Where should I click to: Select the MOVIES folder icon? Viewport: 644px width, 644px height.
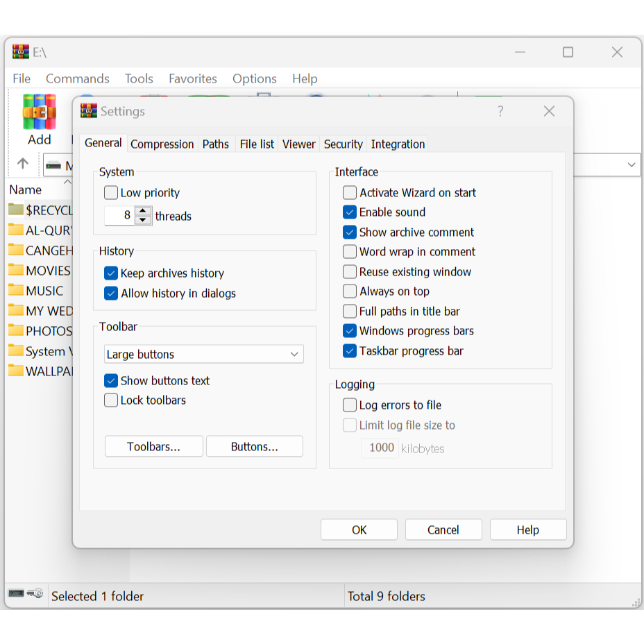(x=16, y=270)
